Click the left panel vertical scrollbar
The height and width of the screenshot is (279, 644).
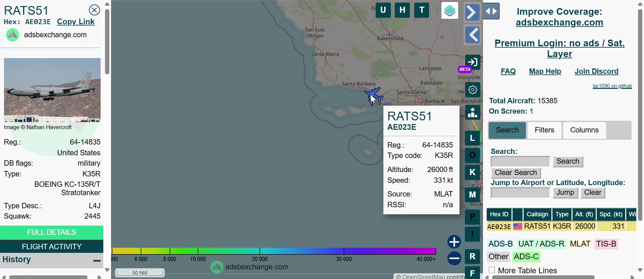[107, 42]
